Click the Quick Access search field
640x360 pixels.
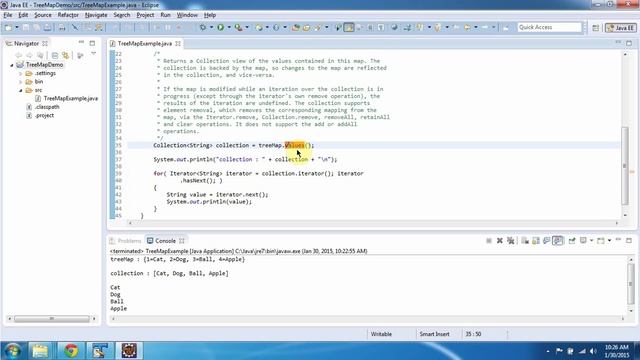coord(549,27)
